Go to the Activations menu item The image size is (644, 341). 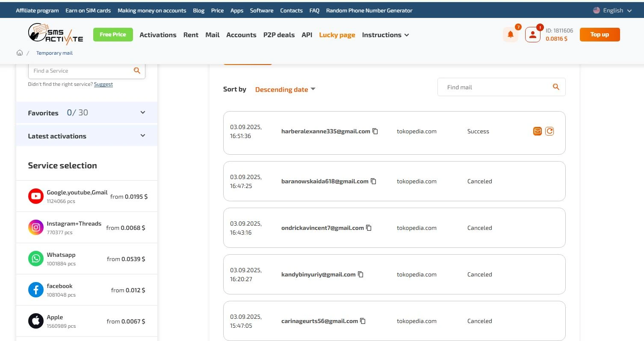tap(158, 35)
